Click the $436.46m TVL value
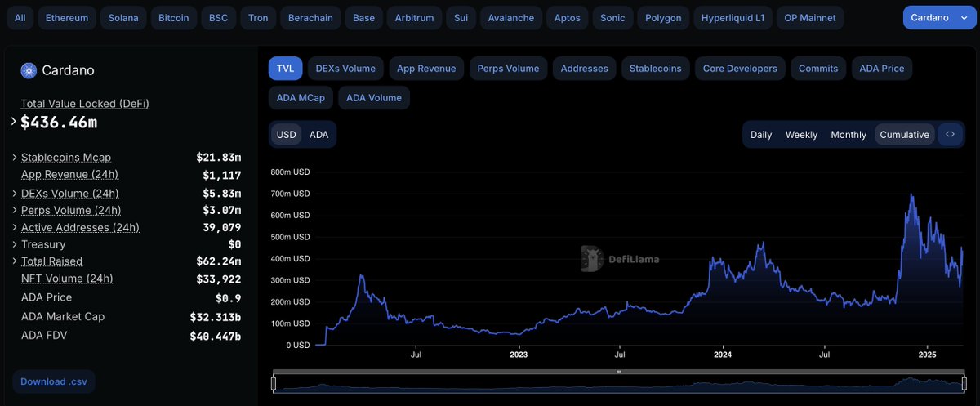The image size is (980, 406). point(59,123)
